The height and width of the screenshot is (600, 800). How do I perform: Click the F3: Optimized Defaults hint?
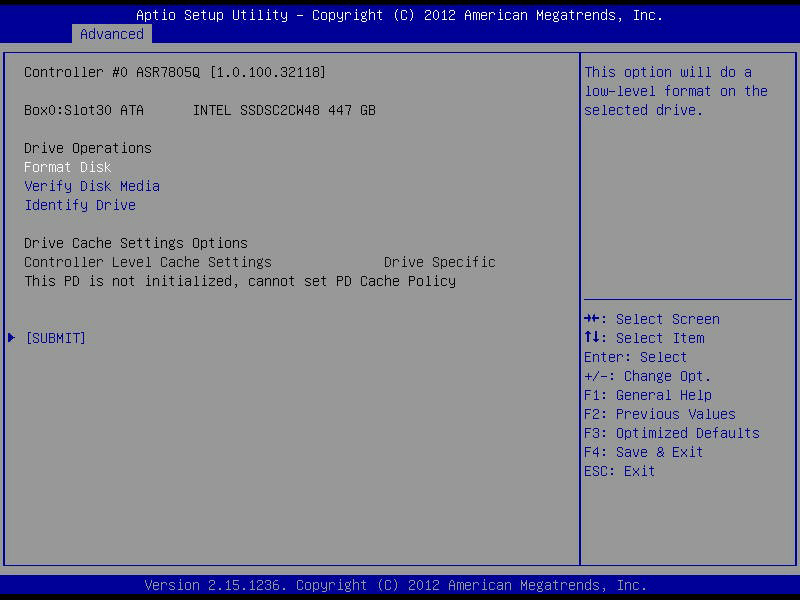coord(672,433)
